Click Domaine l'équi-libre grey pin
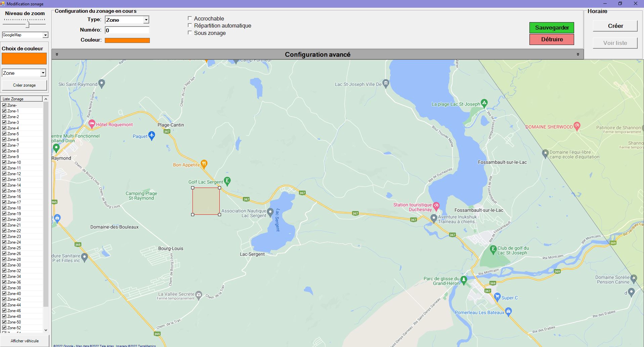This screenshot has width=644, height=347. point(546,154)
